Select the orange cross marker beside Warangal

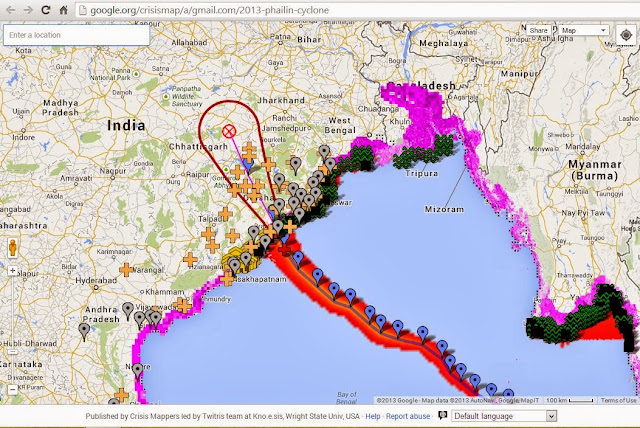click(x=127, y=270)
